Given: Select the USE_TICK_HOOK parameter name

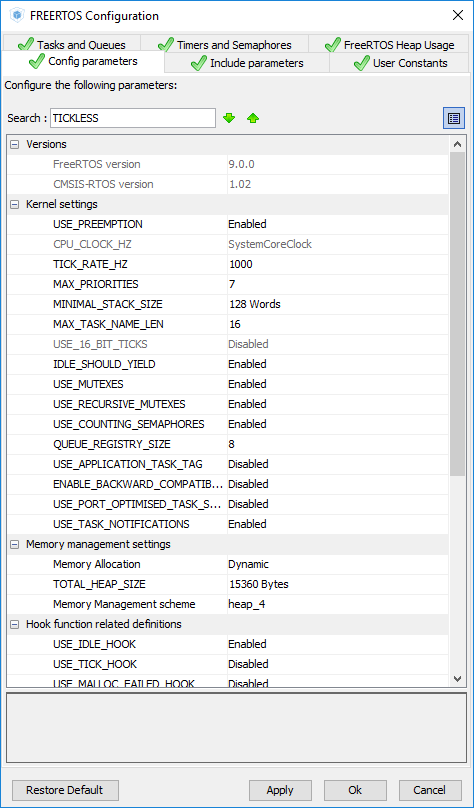Looking at the screenshot, I should click(x=95, y=664).
